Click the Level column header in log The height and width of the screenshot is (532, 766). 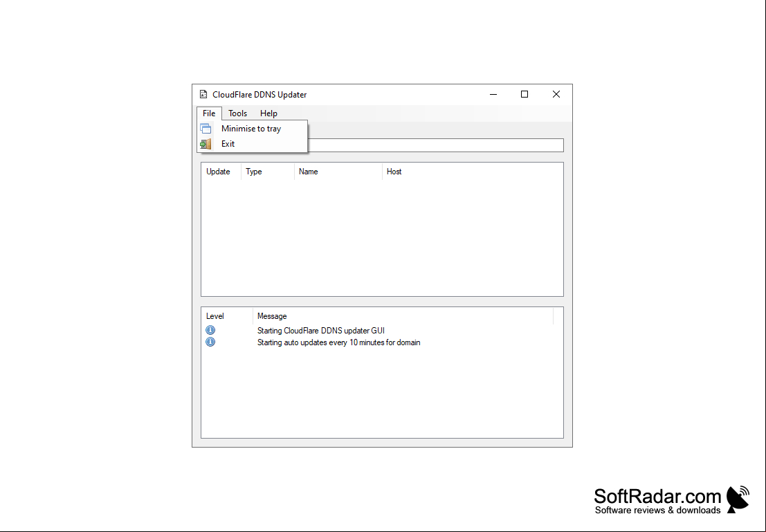(x=227, y=316)
